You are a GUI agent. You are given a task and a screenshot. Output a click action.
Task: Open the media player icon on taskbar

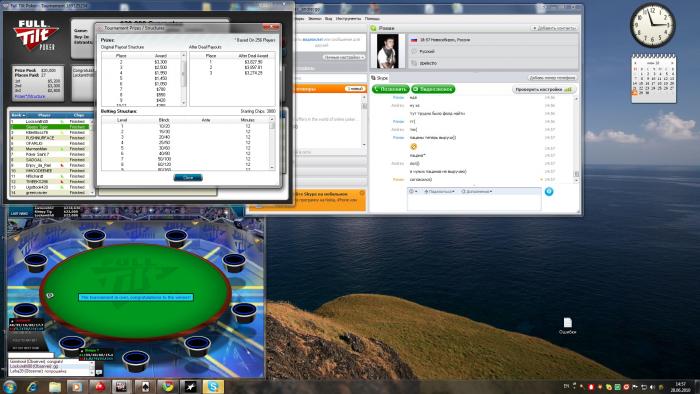pos(77,386)
